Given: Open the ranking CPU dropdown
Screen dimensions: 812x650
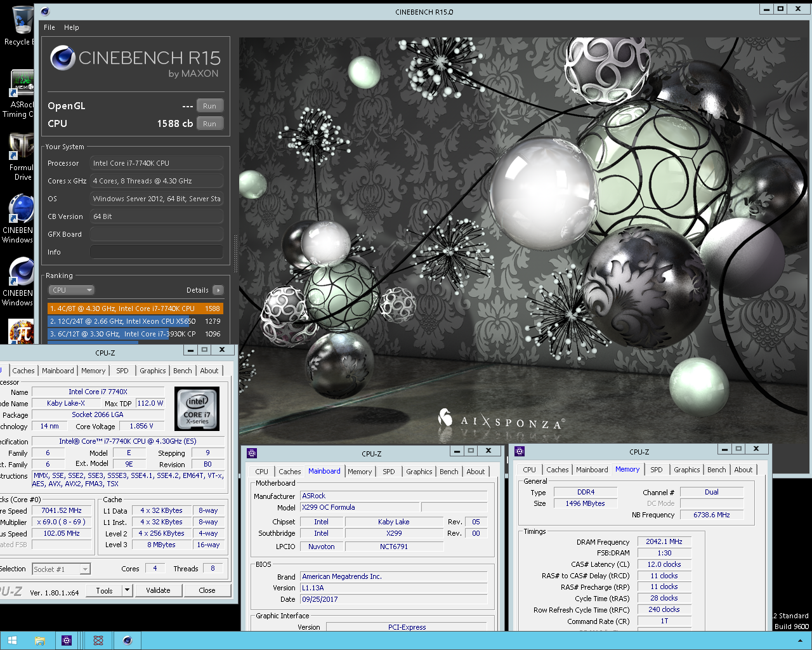Looking at the screenshot, I should pyautogui.click(x=72, y=290).
